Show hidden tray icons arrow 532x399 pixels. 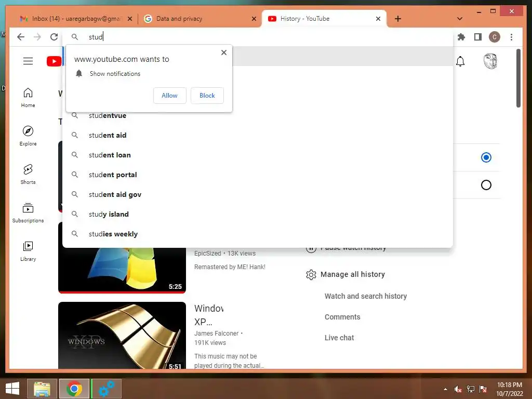(x=445, y=389)
